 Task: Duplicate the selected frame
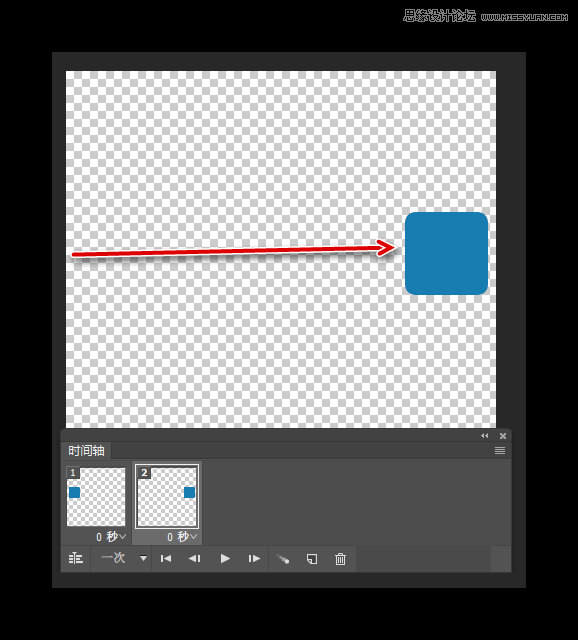tap(312, 559)
